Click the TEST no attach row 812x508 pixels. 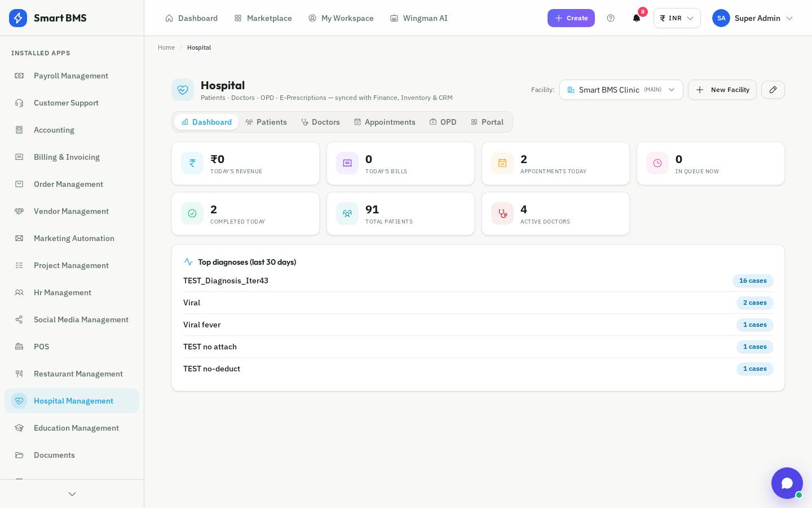point(478,347)
